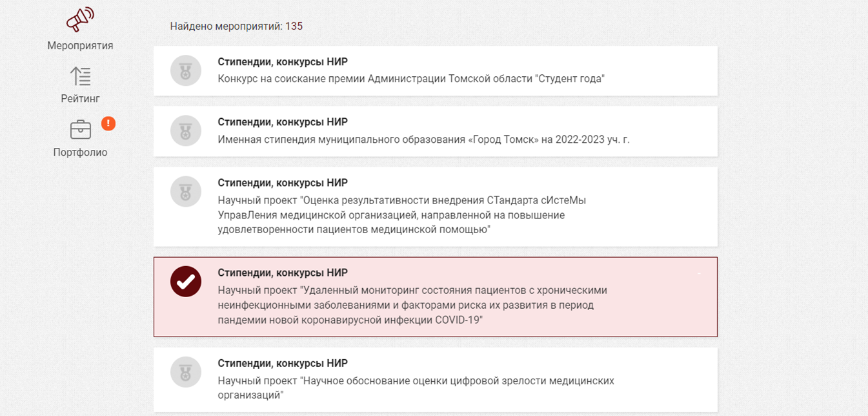Open the Портфолио briefcase icon
This screenshot has height=416, width=868.
[80, 130]
